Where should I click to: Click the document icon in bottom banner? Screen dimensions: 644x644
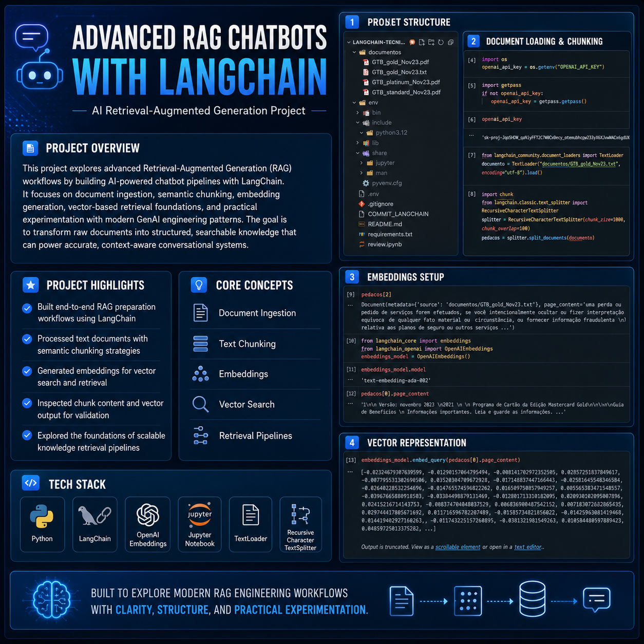[x=402, y=600]
